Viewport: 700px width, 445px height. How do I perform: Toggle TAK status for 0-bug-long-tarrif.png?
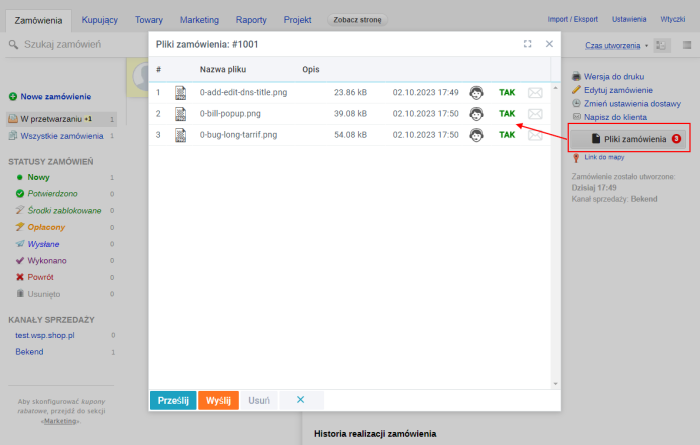[507, 135]
